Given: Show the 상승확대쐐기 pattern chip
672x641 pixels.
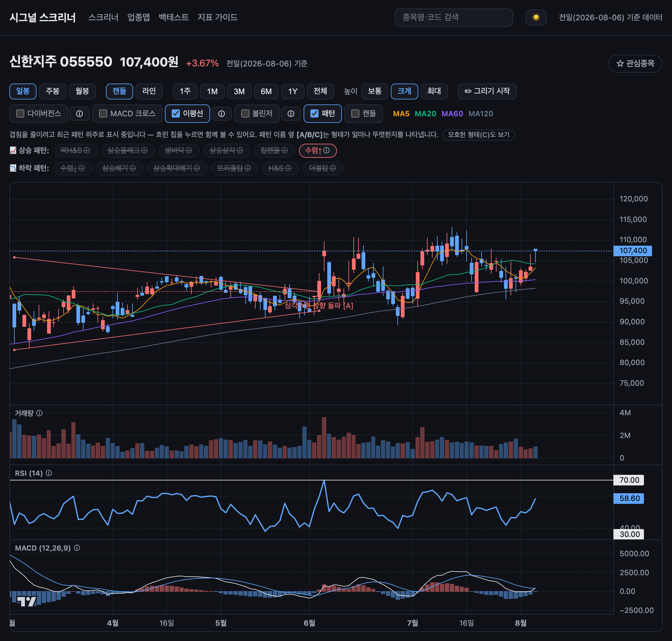Looking at the screenshot, I should tap(177, 168).
